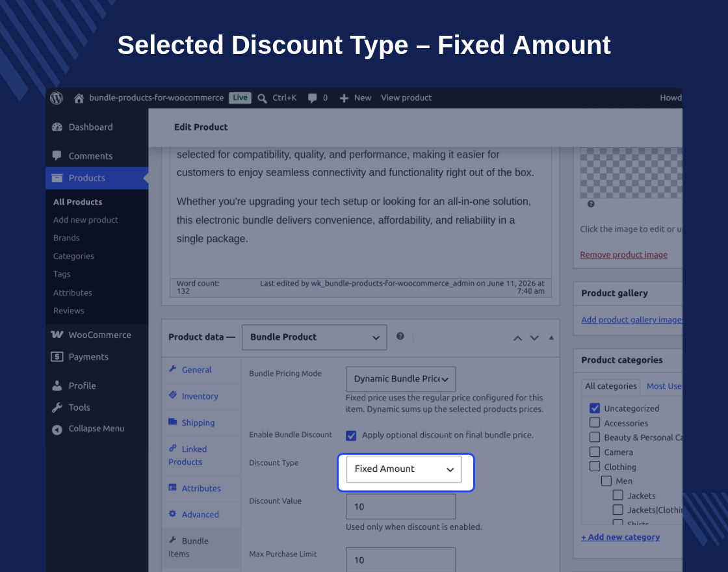Click the home site icon
The width and height of the screenshot is (728, 572).
pyautogui.click(x=79, y=98)
